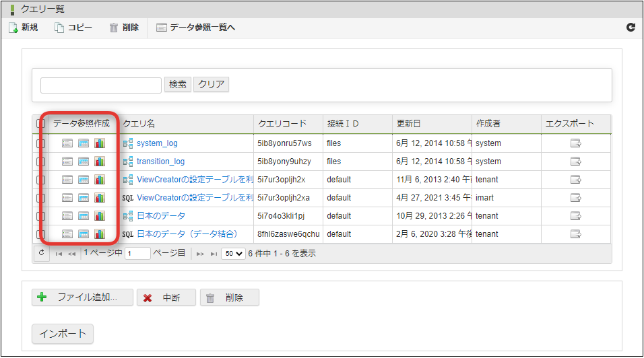This screenshot has height=358, width=644.
Task: Click the list-type data reference icon for transition_log
Action: point(67,162)
